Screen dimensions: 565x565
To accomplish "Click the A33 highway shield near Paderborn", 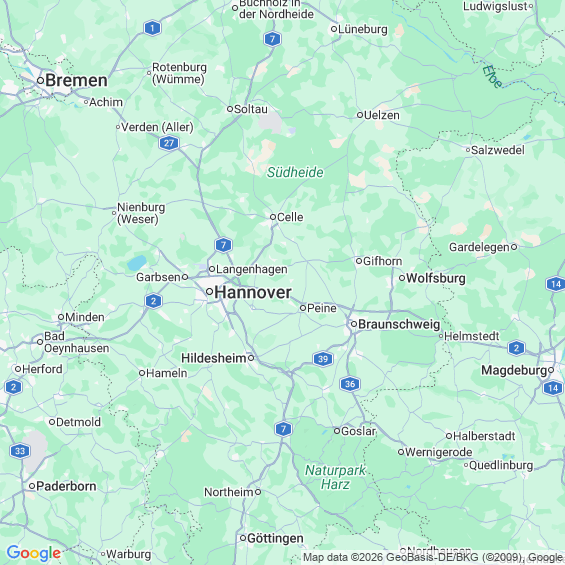I will point(20,451).
